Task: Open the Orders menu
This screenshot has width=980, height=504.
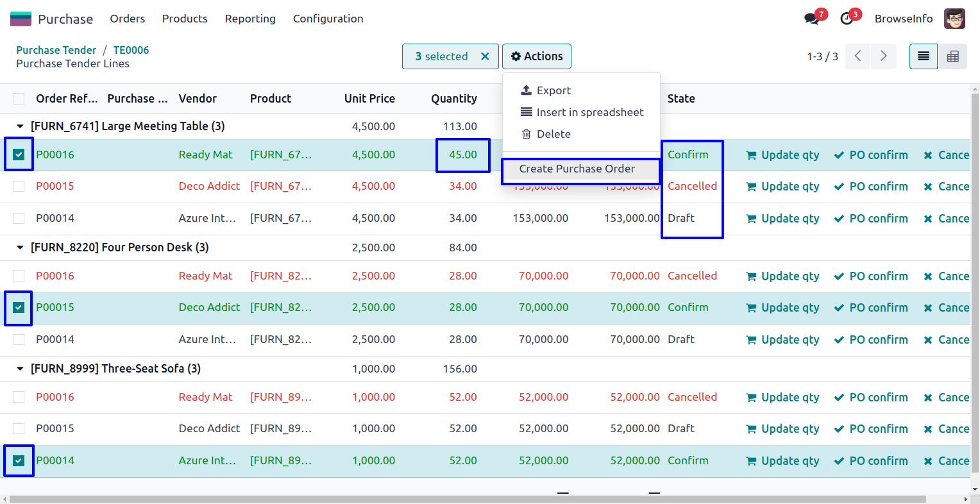Action: [128, 19]
